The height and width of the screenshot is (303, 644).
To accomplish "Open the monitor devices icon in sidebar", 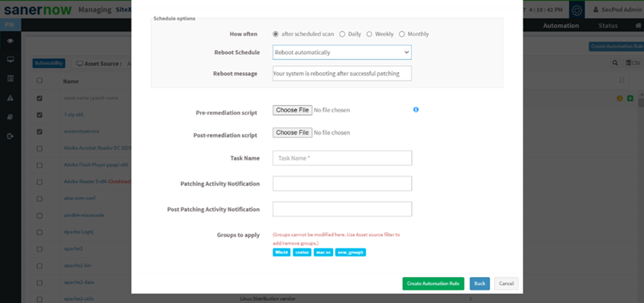I will click(11, 60).
